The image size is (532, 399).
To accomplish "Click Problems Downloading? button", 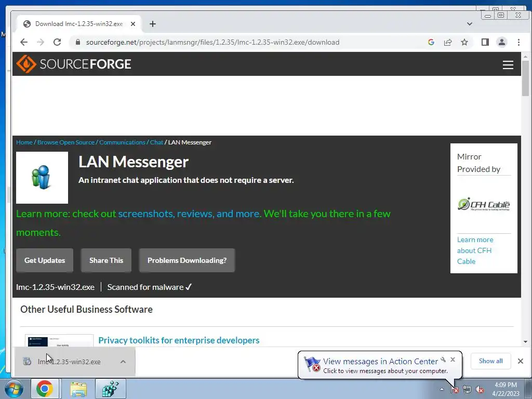I will tap(187, 260).
